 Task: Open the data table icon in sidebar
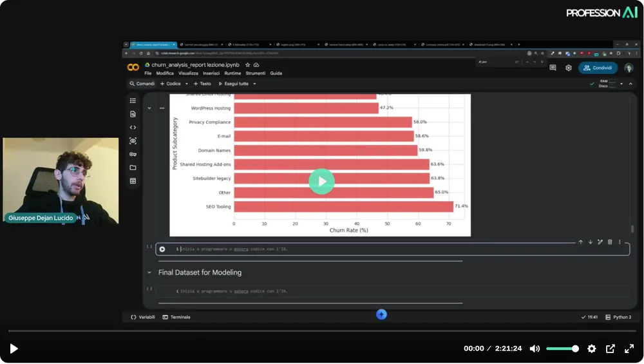coord(133,181)
